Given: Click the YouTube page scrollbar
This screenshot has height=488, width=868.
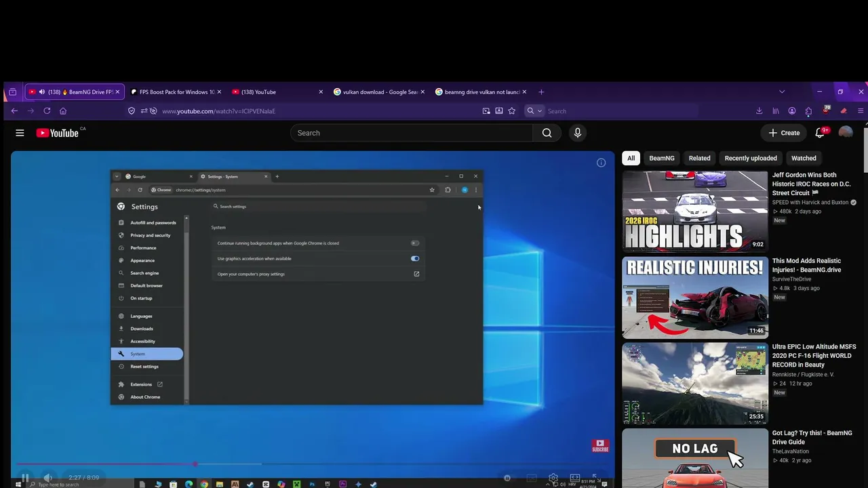Looking at the screenshot, I should coord(865,149).
